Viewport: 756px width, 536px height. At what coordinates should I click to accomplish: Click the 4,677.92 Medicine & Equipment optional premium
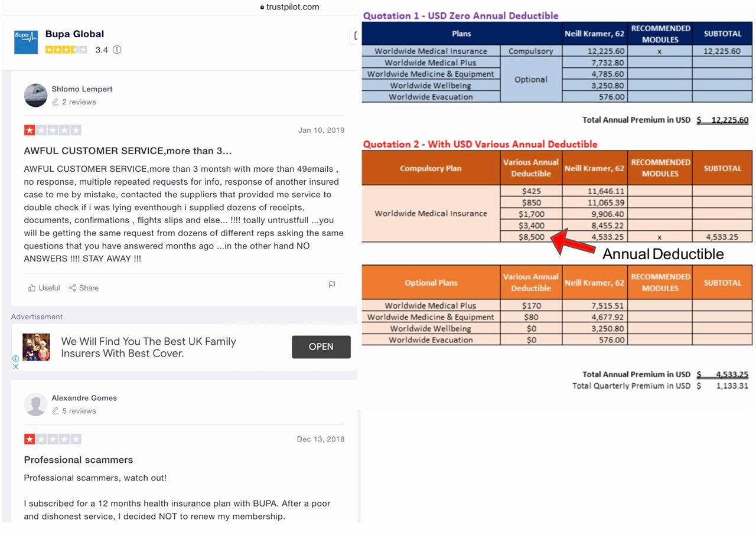click(594, 317)
